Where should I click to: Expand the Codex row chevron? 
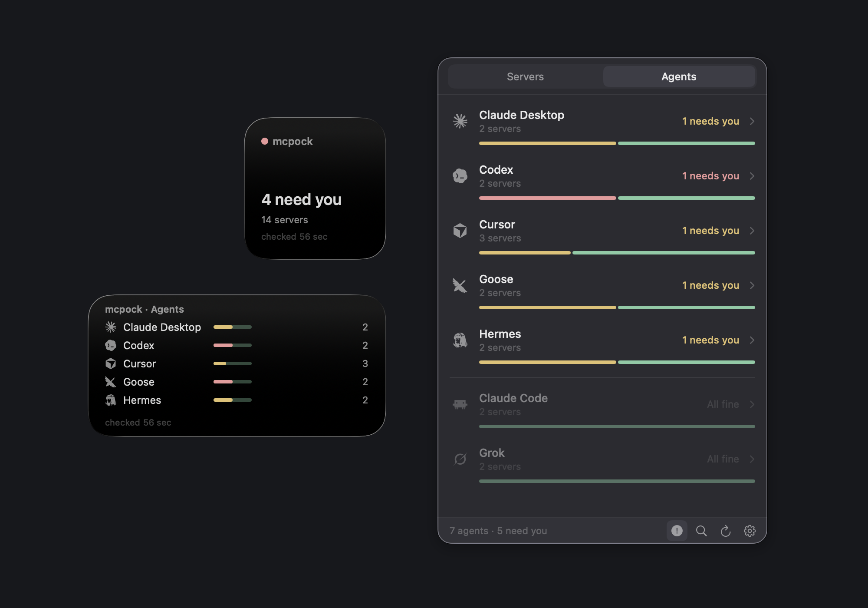tap(752, 176)
